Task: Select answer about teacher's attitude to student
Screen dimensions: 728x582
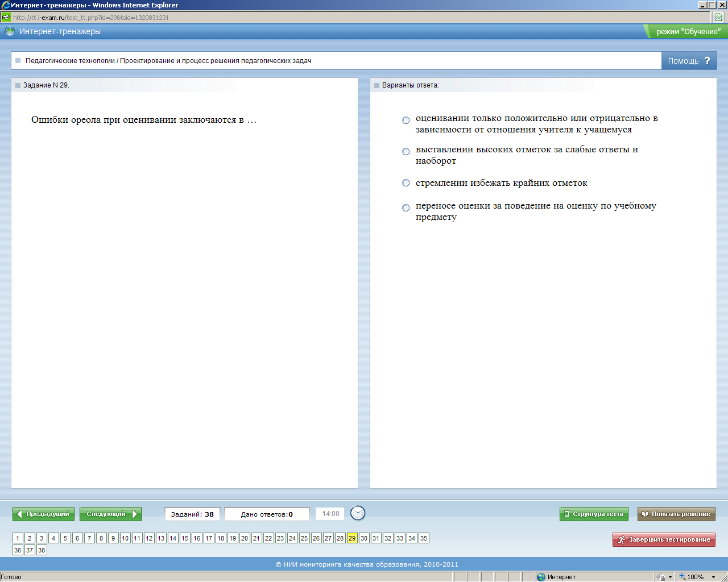Action: click(x=406, y=120)
